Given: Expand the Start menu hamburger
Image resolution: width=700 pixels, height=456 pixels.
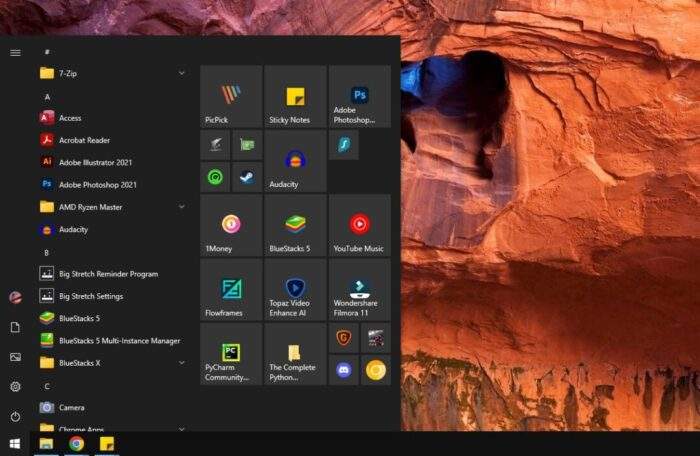Looking at the screenshot, I should [15, 53].
